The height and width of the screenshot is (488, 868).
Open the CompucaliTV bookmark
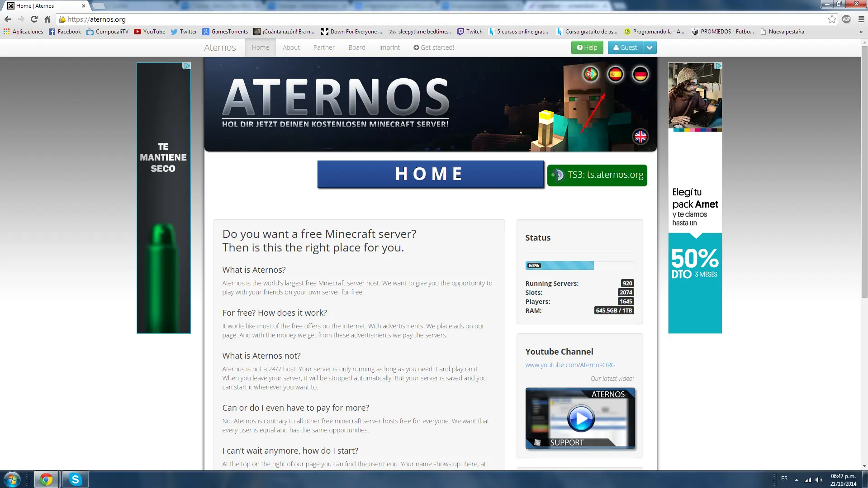click(x=108, y=32)
